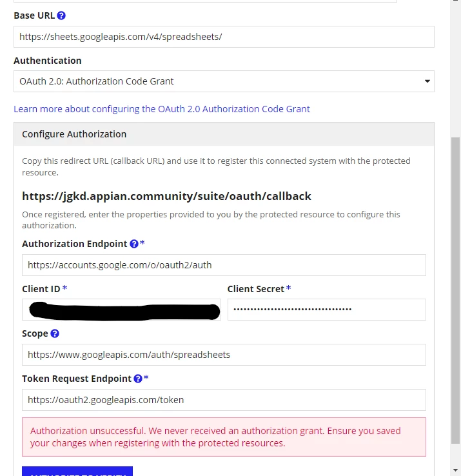Click the Token Request Endpoint help icon

click(x=138, y=379)
